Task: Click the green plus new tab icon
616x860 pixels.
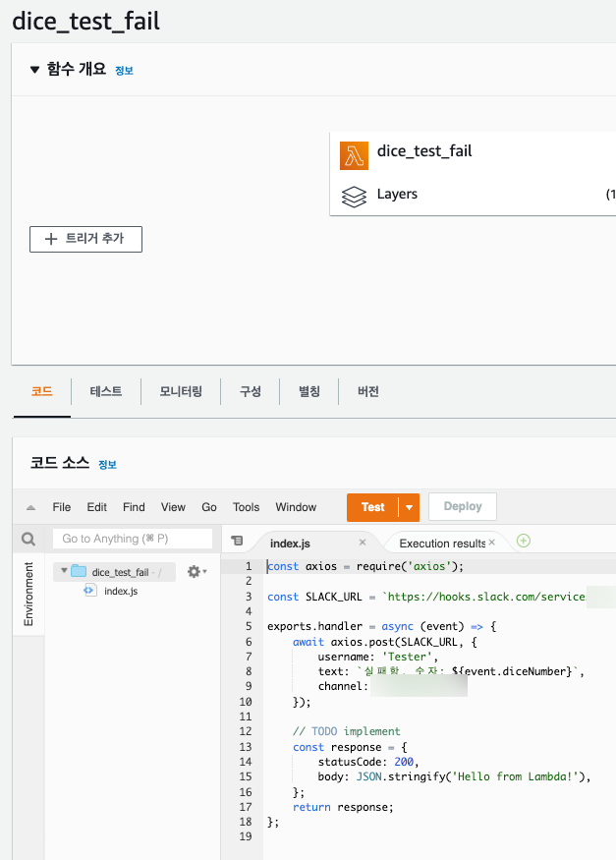Action: (x=524, y=542)
